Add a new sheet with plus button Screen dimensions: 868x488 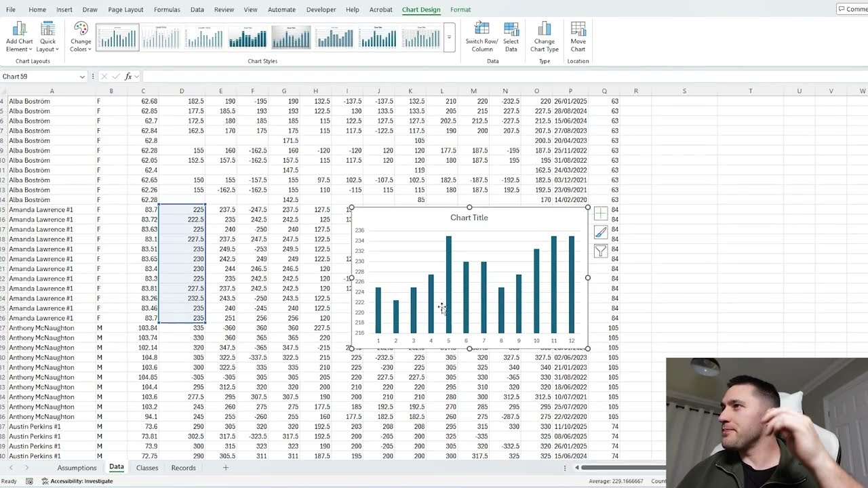(226, 468)
